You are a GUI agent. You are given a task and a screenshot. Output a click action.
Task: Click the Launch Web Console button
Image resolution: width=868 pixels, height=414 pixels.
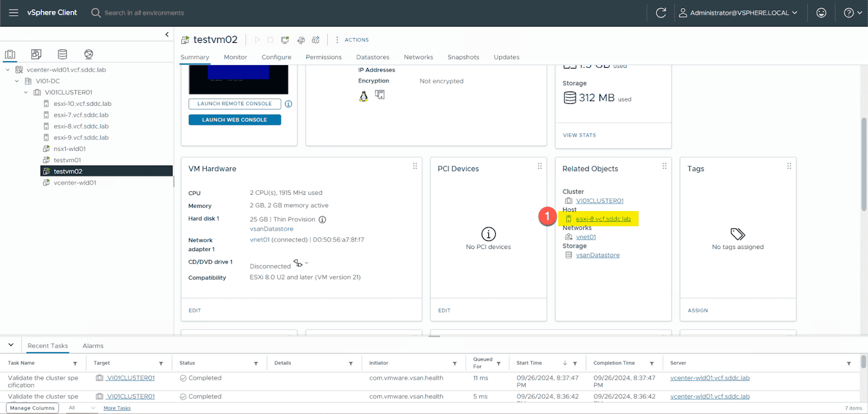click(234, 120)
